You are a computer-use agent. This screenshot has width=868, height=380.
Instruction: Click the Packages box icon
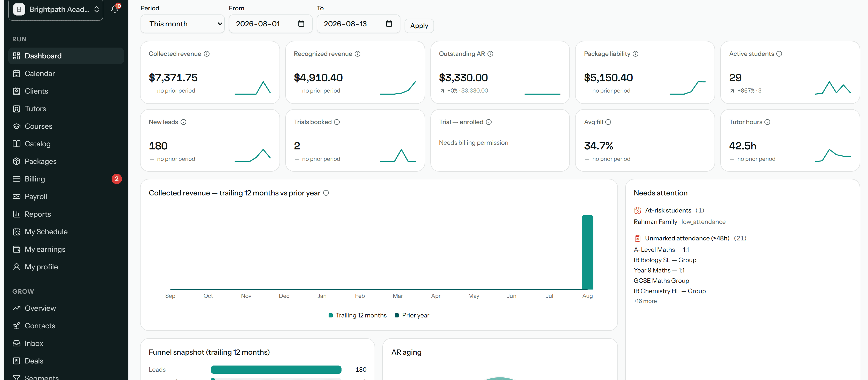pos(17,162)
